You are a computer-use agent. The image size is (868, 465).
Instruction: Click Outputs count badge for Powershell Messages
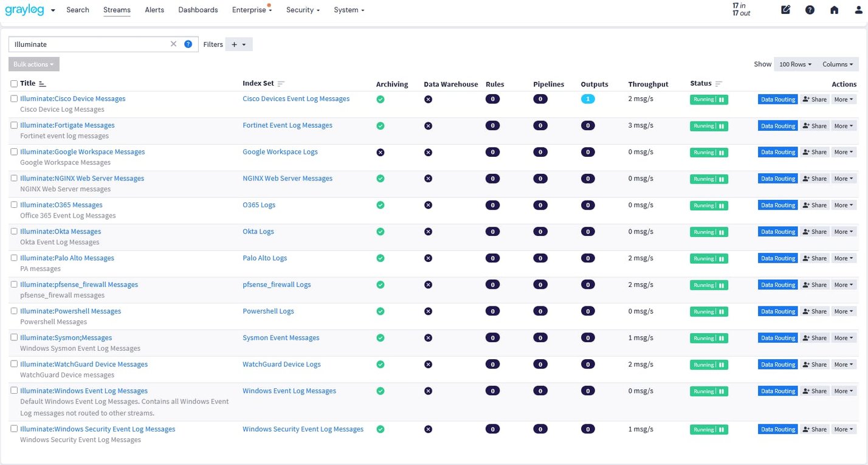pyautogui.click(x=588, y=311)
